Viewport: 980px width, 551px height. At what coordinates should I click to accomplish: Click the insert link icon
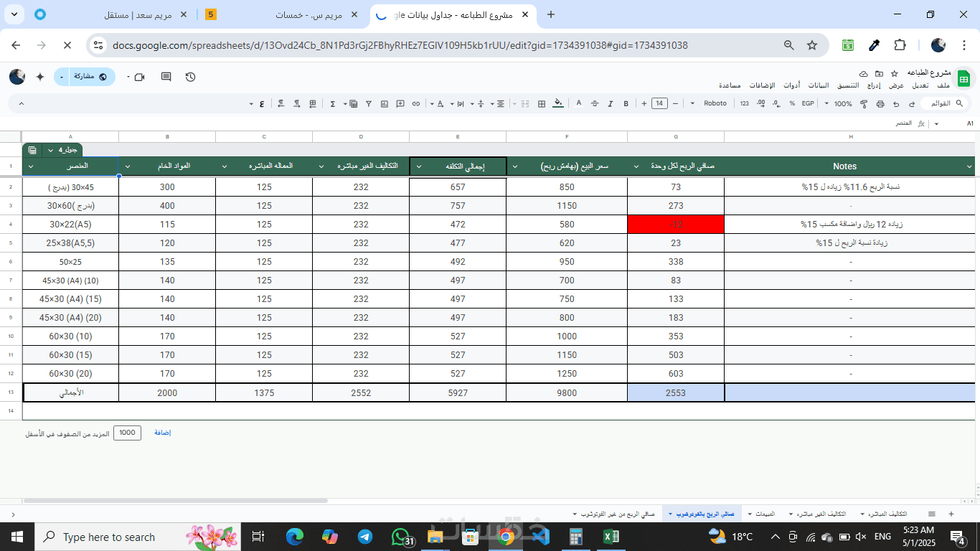click(x=416, y=104)
